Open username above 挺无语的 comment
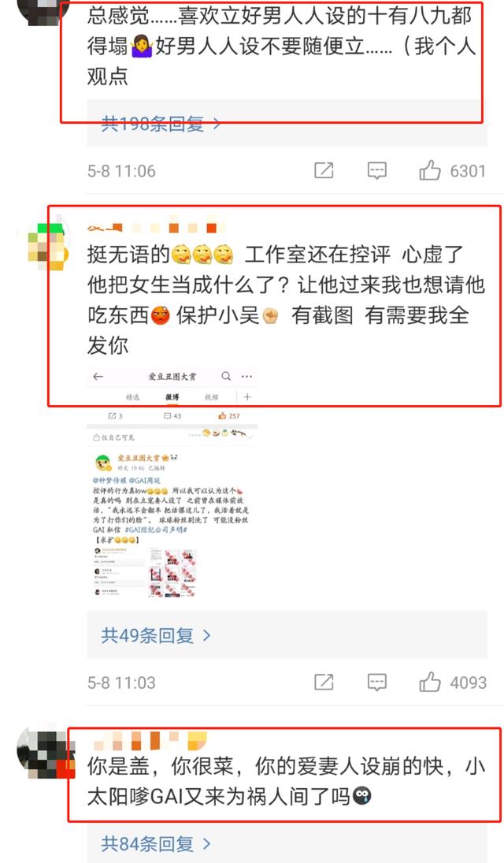The height and width of the screenshot is (863, 504). click(156, 227)
